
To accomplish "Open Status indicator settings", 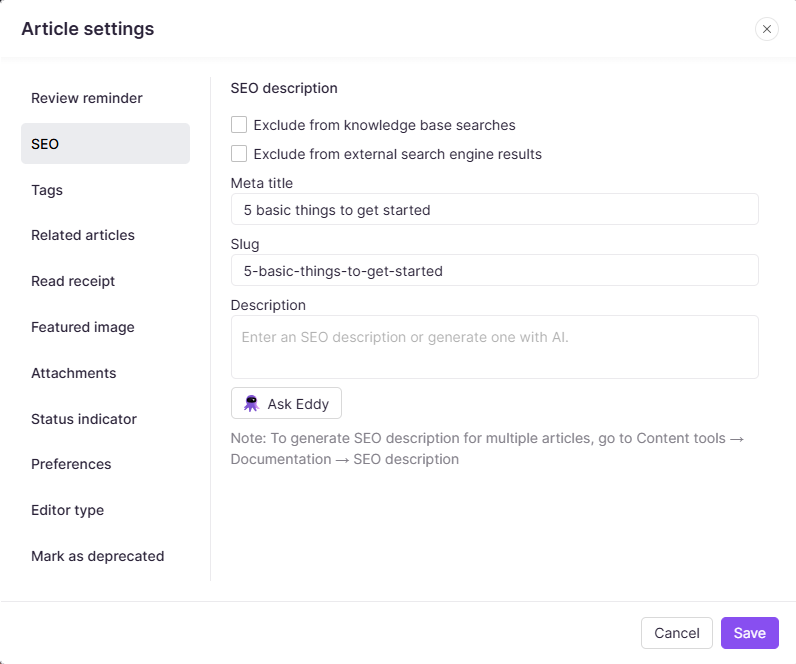I will coord(84,419).
